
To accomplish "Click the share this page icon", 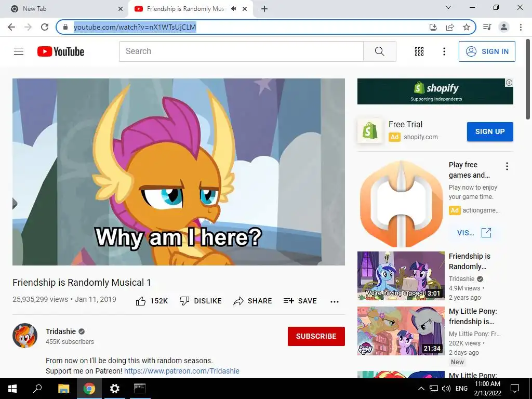I will 450,27.
